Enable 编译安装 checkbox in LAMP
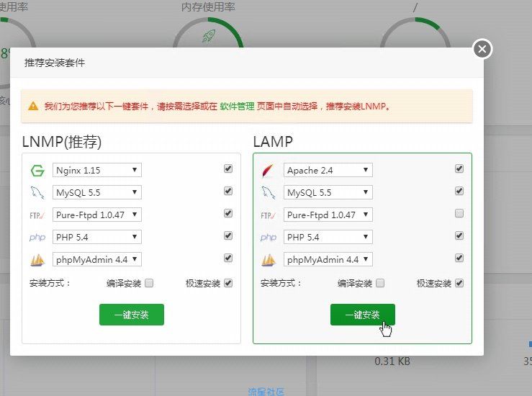The height and width of the screenshot is (396, 532). (x=380, y=283)
